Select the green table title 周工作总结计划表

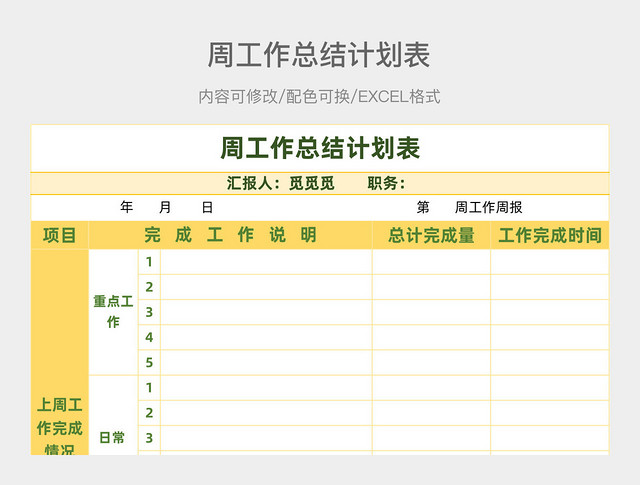(x=320, y=148)
